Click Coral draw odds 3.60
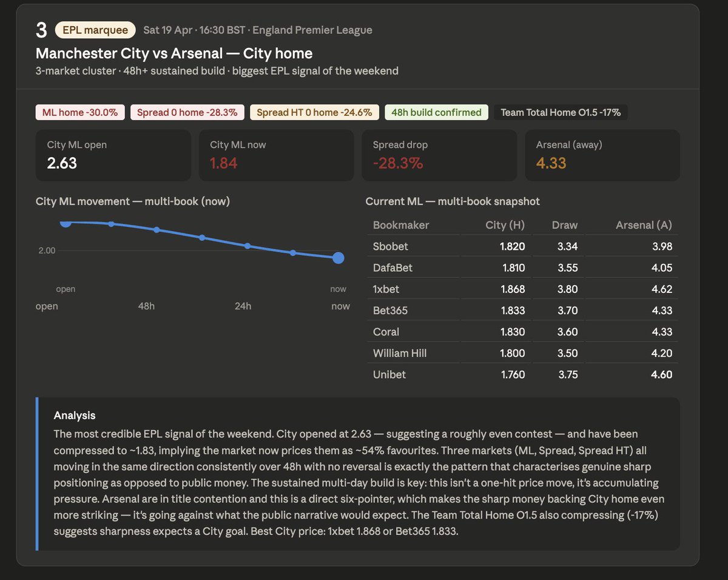The width and height of the screenshot is (728, 580). tap(568, 332)
